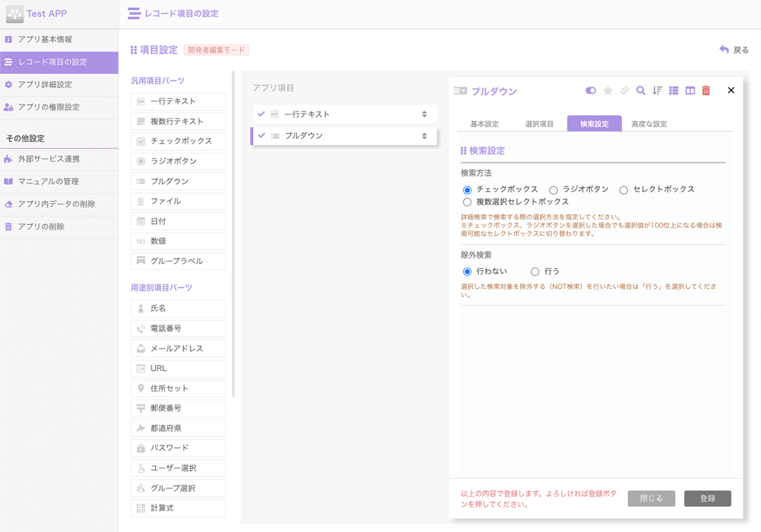Click the list view icon in プルダウン panel
This screenshot has height=532, width=761.
[674, 91]
